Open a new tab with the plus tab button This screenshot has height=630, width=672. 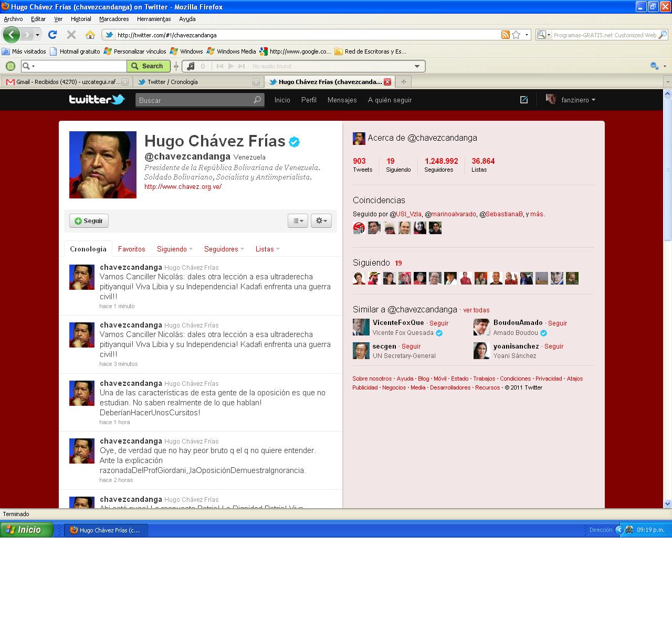[404, 81]
